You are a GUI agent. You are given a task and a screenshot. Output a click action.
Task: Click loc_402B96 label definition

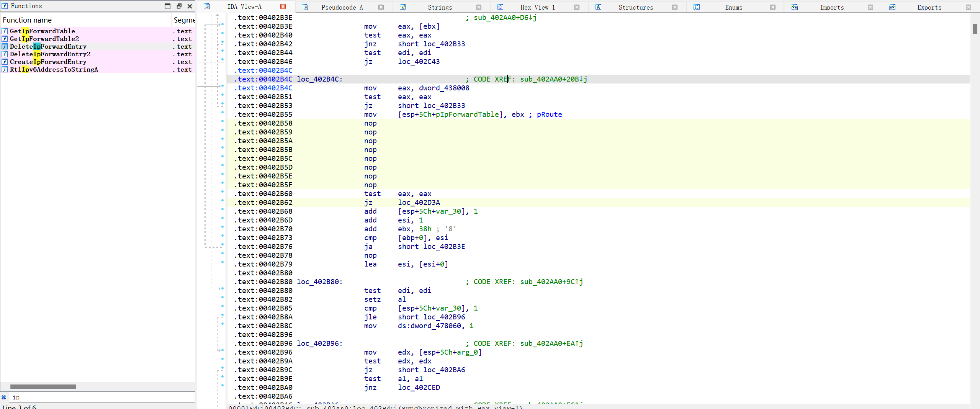pos(320,344)
